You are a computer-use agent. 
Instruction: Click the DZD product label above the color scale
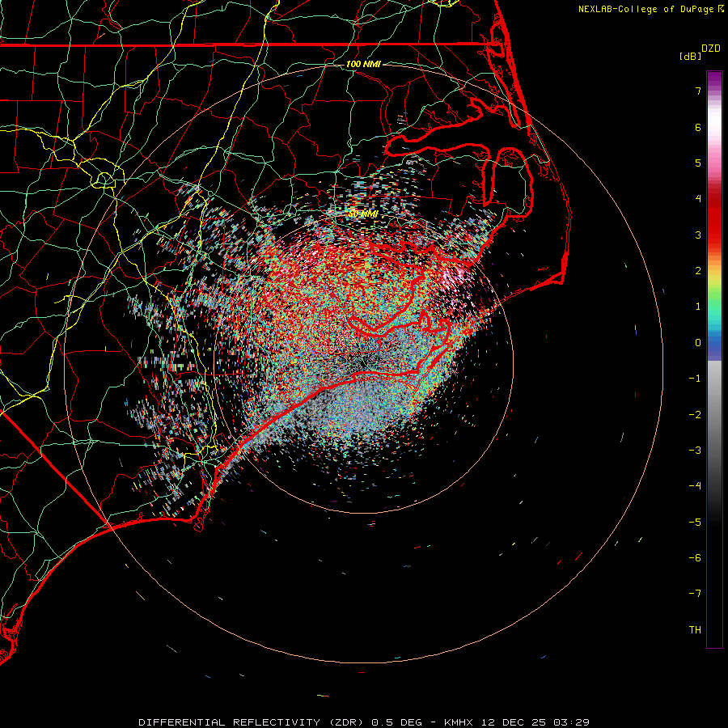(x=711, y=49)
